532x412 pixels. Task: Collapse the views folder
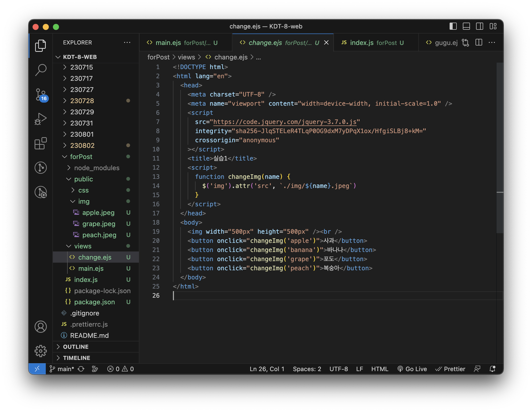click(x=96, y=246)
